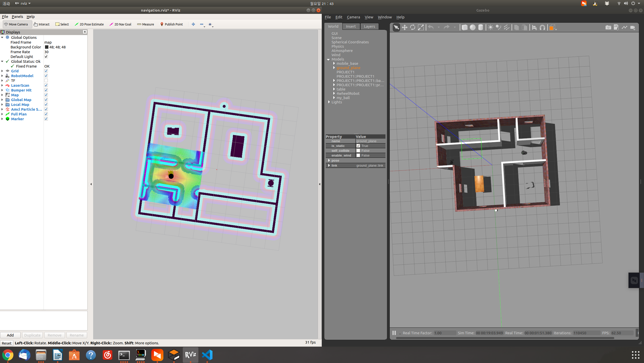This screenshot has width=644, height=363.
Task: Open the Panels menu in RViz
Action: [17, 16]
